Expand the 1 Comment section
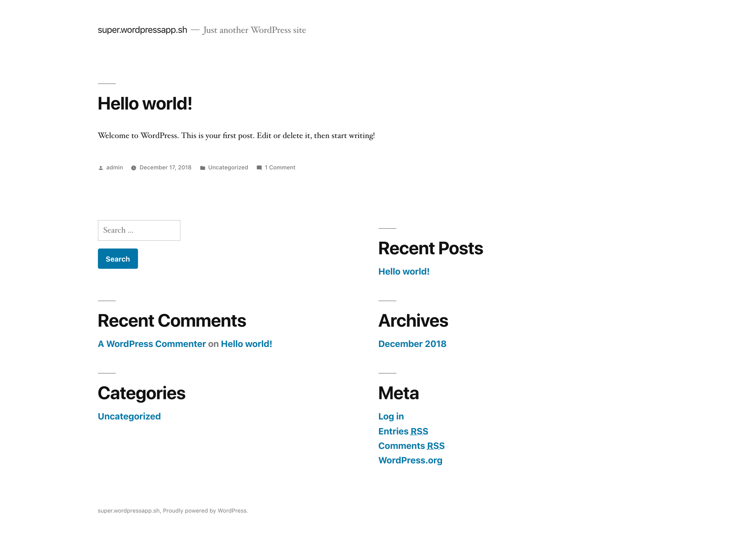756x539 pixels. point(280,167)
